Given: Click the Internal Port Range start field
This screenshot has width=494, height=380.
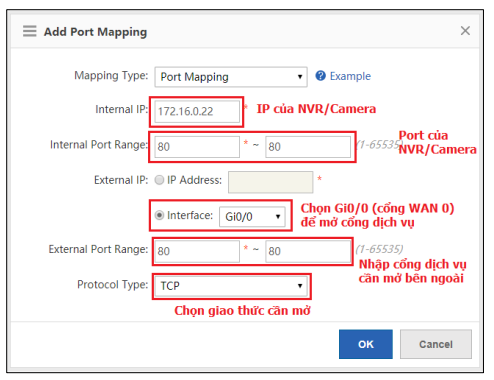Looking at the screenshot, I should pyautogui.click(x=197, y=147).
